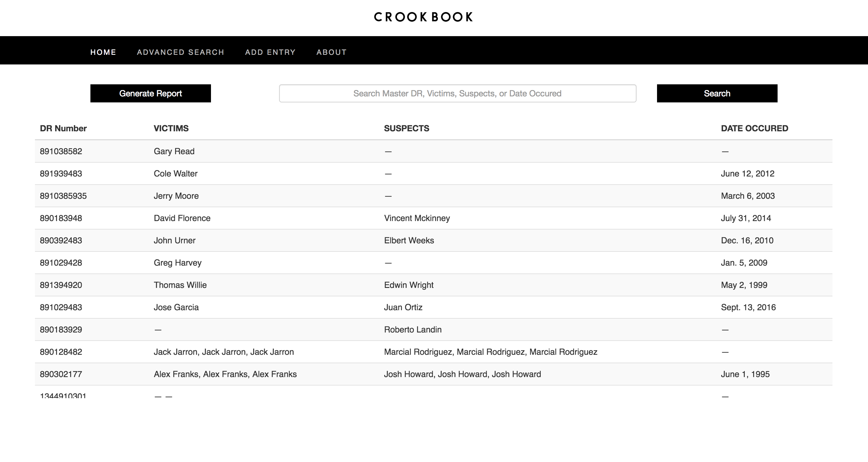The height and width of the screenshot is (462, 868).
Task: Focus the Search Master DR input field
Action: pos(457,93)
